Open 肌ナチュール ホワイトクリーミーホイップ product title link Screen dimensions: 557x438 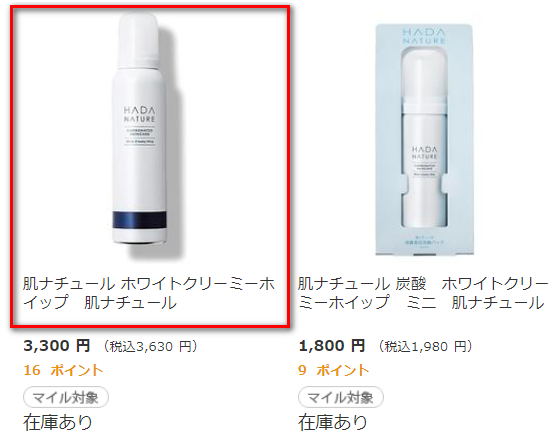click(x=149, y=293)
